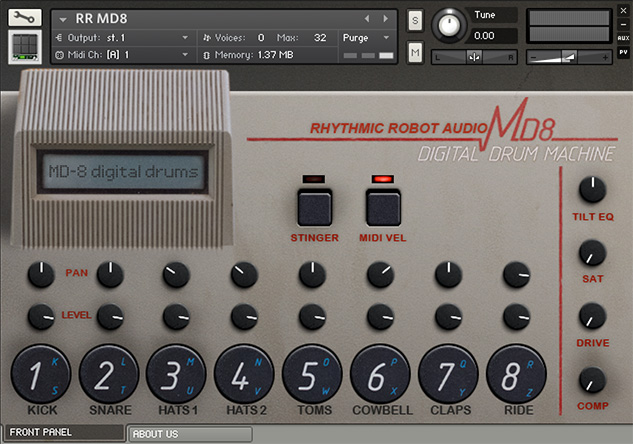Click the KICK level knob
Image resolution: width=633 pixels, height=444 pixels.
pyautogui.click(x=41, y=316)
